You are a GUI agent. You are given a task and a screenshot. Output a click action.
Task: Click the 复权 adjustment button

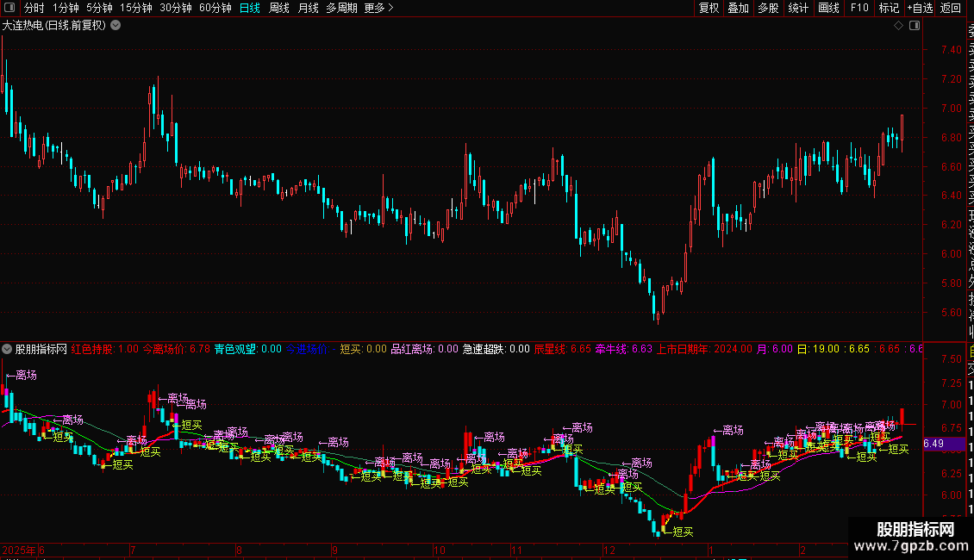pos(709,8)
